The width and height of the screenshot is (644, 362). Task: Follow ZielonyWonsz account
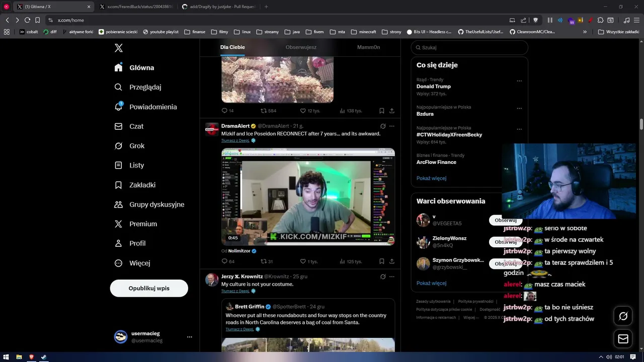point(506,242)
